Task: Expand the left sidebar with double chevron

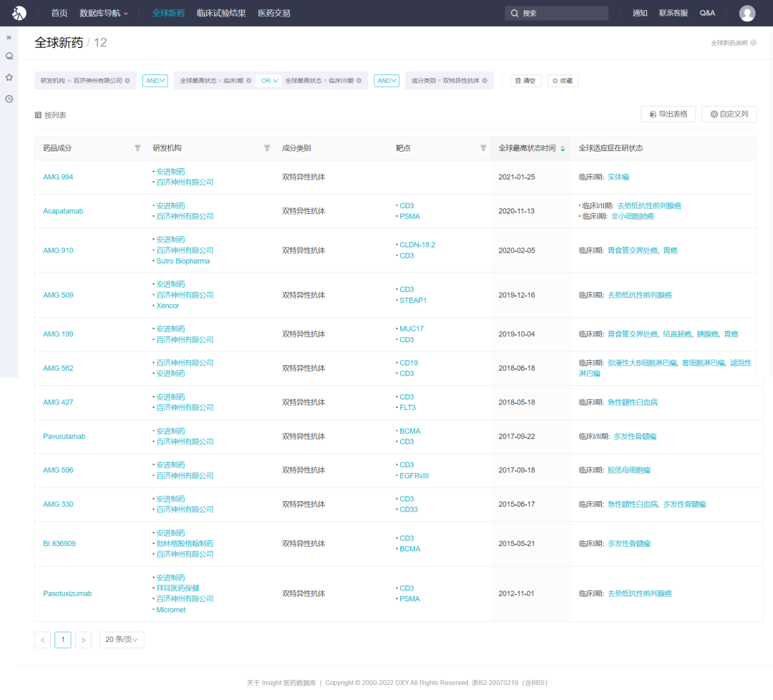Action: (9, 37)
